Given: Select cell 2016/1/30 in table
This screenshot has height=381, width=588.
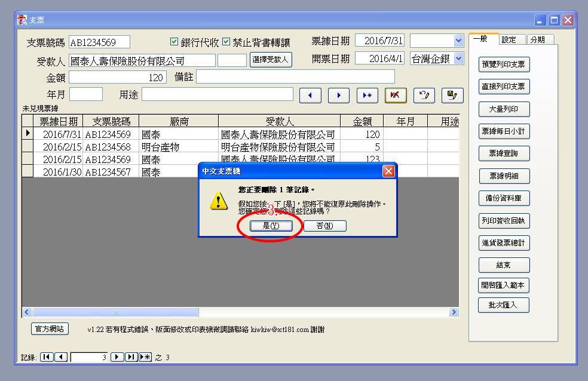Looking at the screenshot, I should pos(58,171).
